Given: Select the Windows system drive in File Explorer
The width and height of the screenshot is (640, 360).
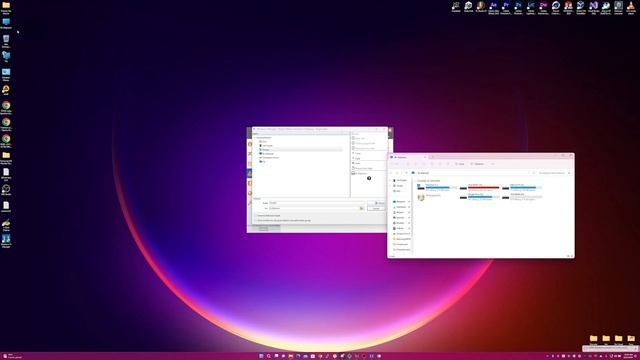Looking at the screenshot, I should click(x=437, y=187).
